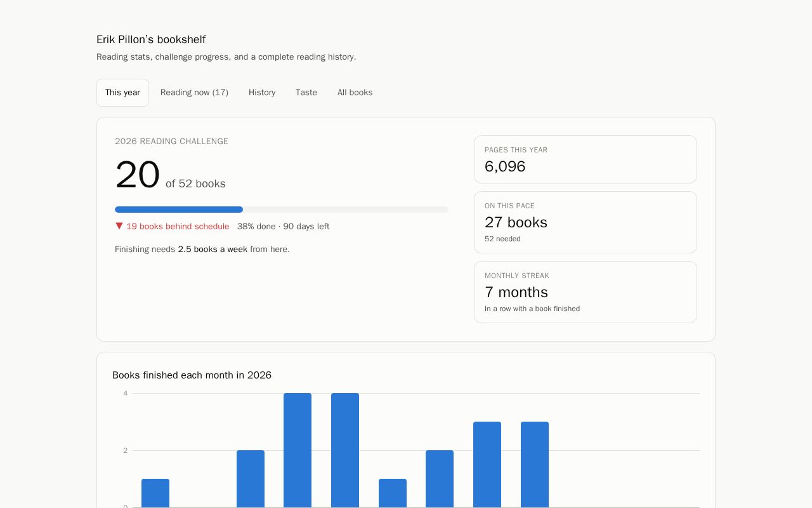Click "19 books behind schedule" text

coord(178,227)
